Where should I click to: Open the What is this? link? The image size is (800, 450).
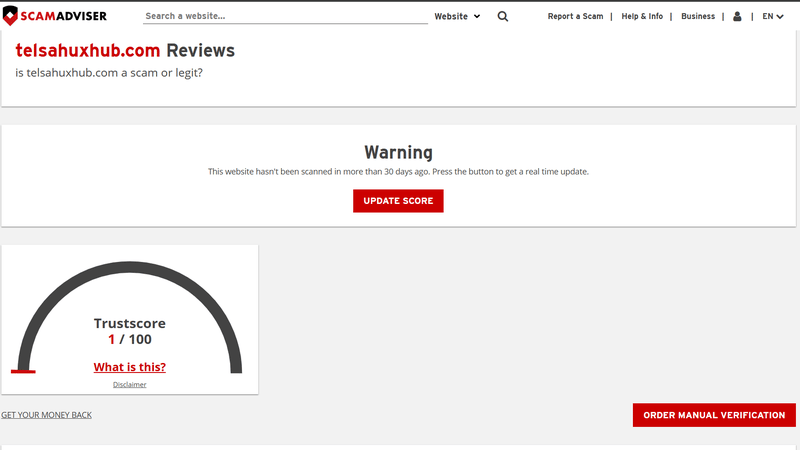tap(130, 367)
